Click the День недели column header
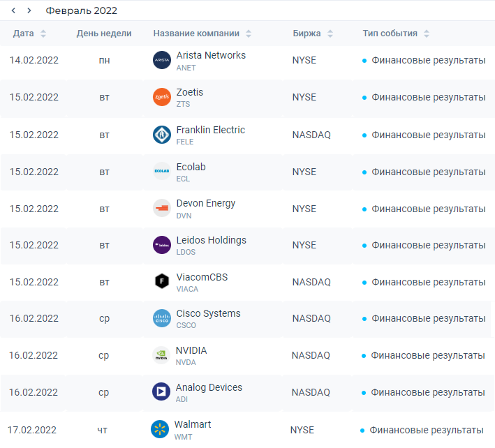The image size is (495, 448). [x=104, y=33]
